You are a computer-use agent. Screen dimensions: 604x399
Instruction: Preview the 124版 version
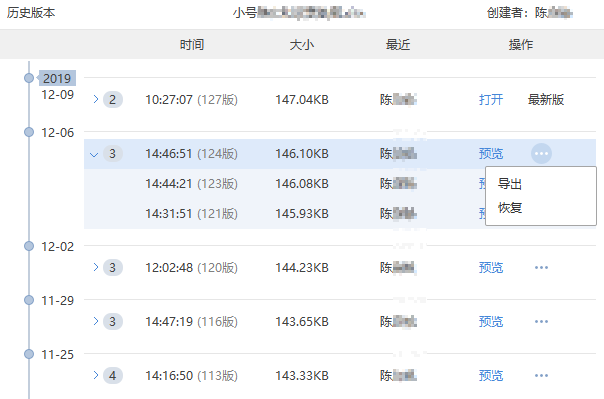pyautogui.click(x=491, y=154)
